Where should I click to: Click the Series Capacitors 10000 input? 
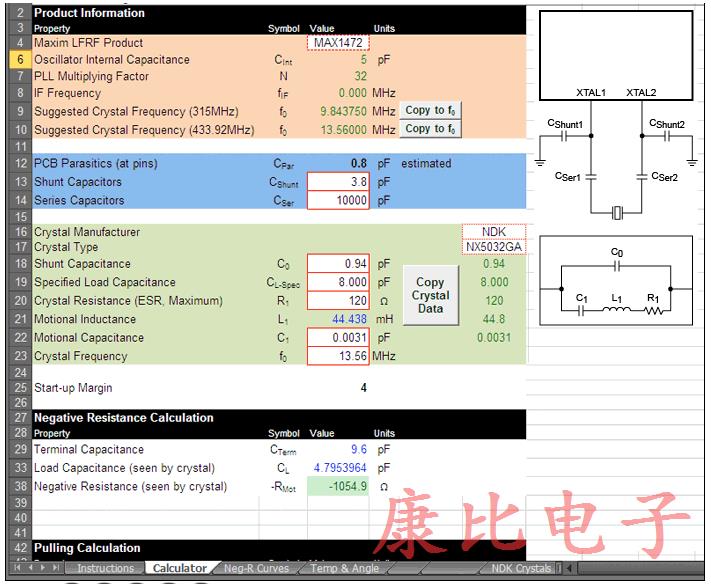[x=338, y=200]
